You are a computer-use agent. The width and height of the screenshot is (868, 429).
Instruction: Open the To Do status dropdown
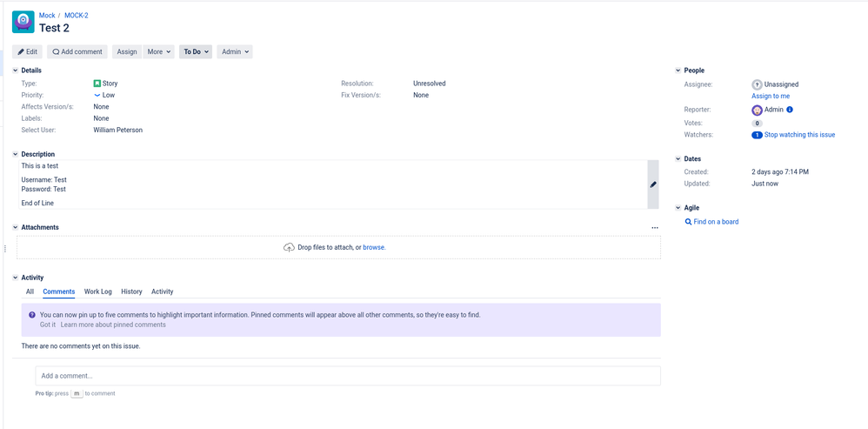pos(196,52)
